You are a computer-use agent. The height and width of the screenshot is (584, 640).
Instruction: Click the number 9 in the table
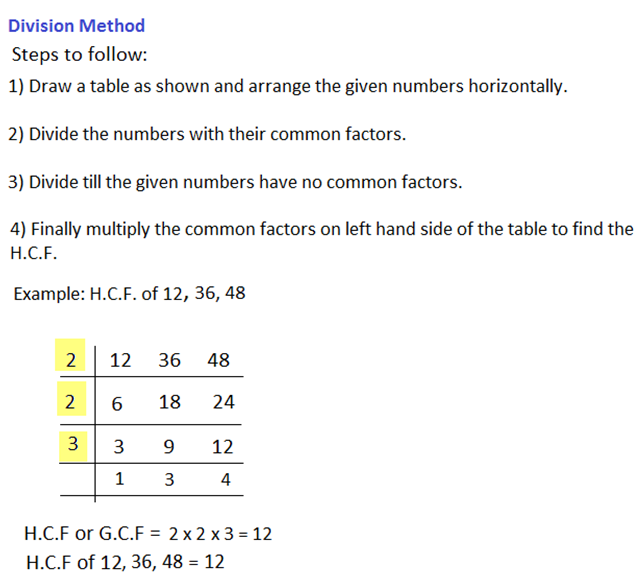(170, 447)
